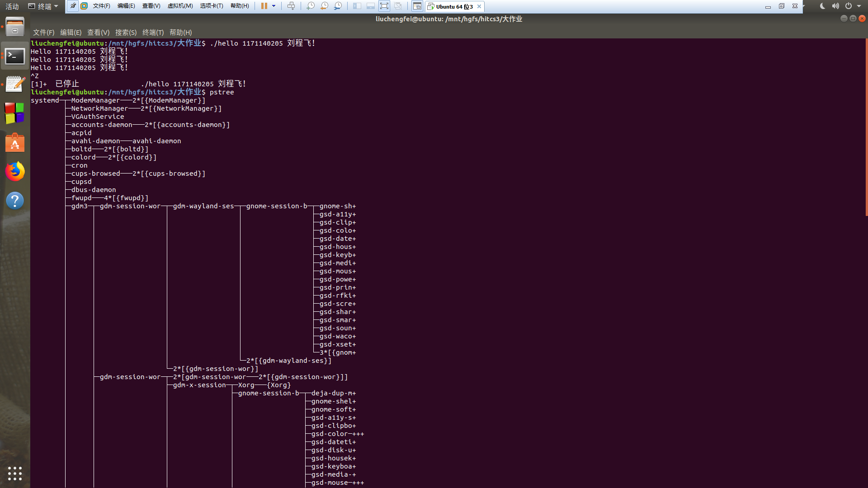
Task: Click the VMware pause virtual machine icon
Action: 264,6
